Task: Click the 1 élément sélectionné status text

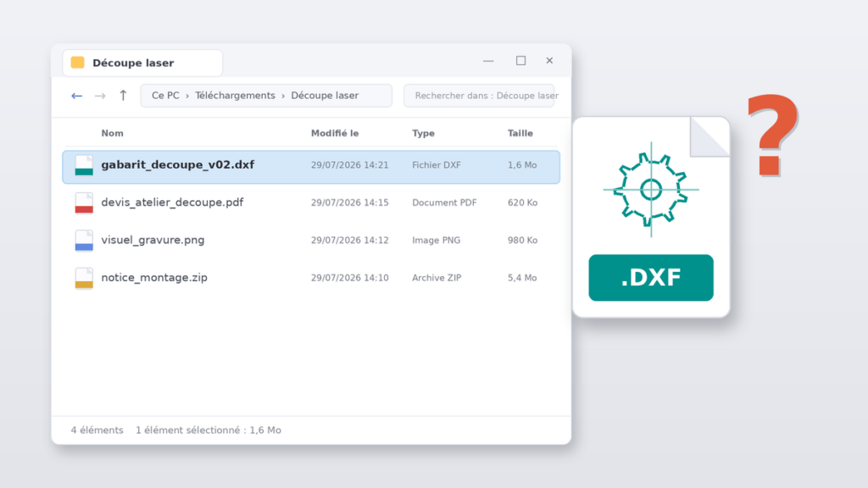Action: point(209,430)
